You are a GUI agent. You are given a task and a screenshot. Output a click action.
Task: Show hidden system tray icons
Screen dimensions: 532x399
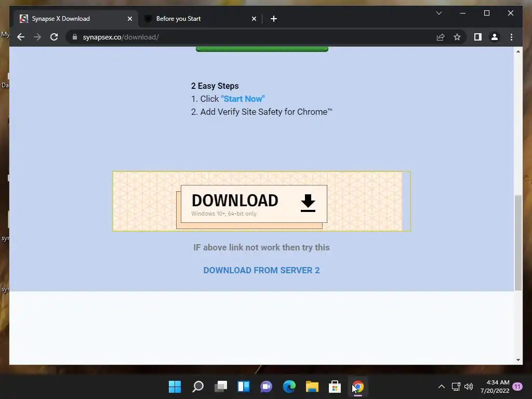point(442,387)
